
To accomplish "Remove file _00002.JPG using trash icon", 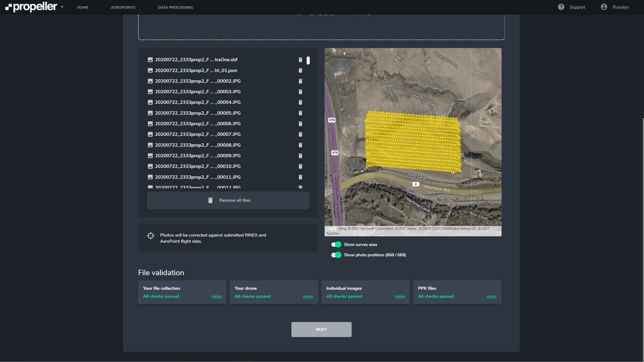I will click(x=300, y=81).
